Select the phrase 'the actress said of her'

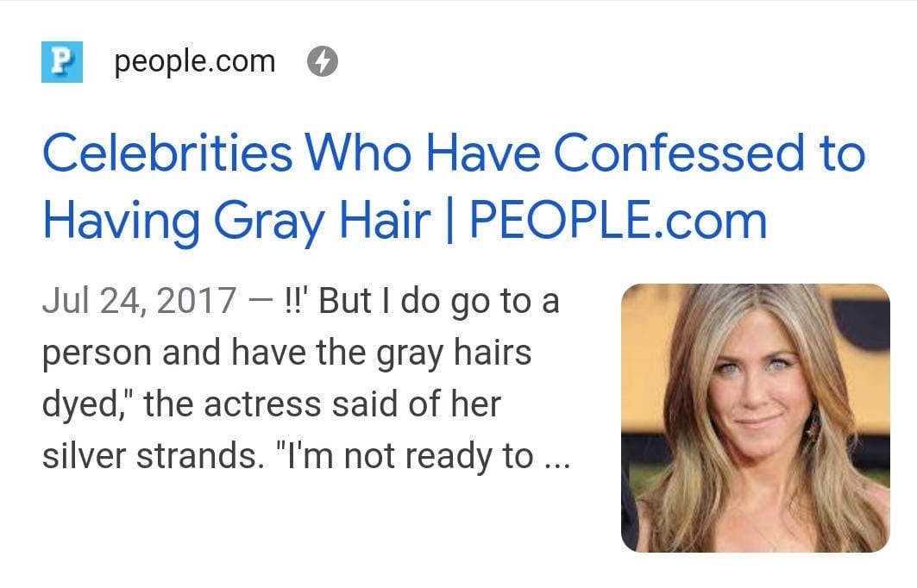point(323,403)
